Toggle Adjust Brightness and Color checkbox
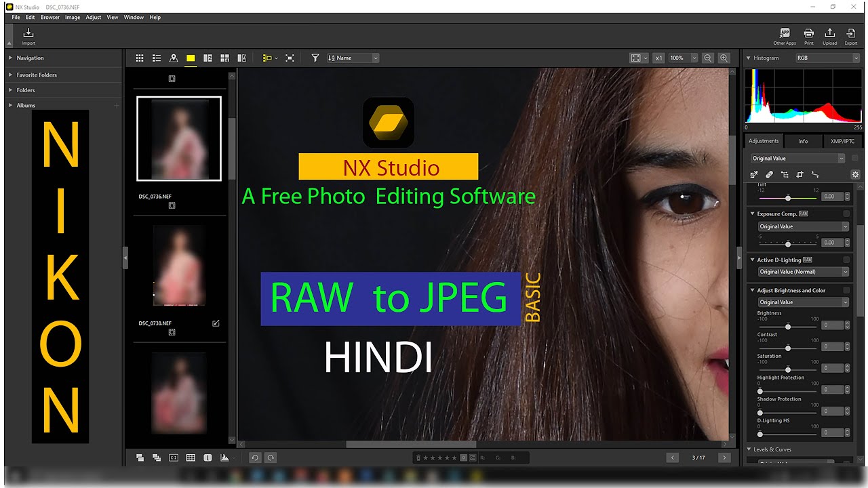Viewport: 868px width, 488px height. click(x=846, y=290)
